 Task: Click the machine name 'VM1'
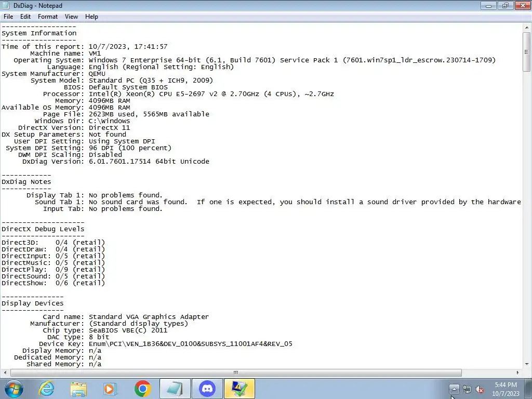pos(95,54)
